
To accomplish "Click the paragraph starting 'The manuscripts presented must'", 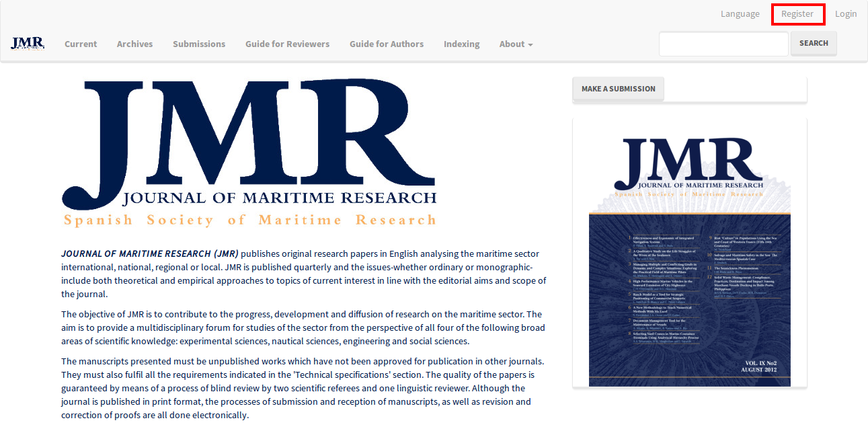I will pyautogui.click(x=303, y=388).
